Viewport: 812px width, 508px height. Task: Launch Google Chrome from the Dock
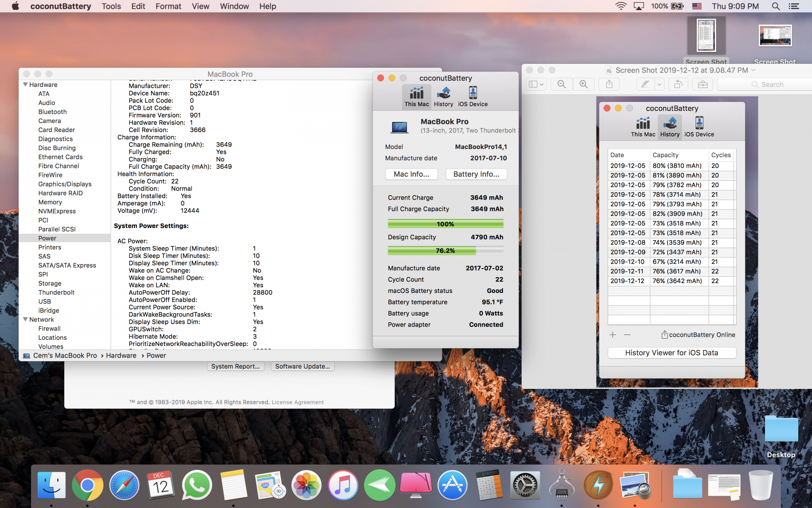coord(87,485)
